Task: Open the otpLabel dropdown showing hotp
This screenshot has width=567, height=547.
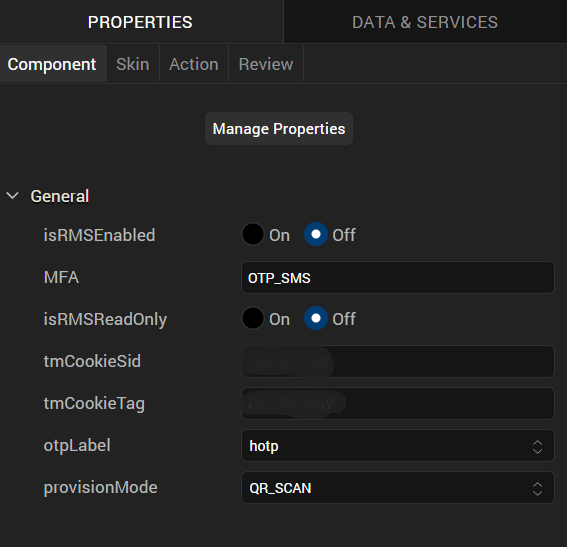Action: click(398, 445)
